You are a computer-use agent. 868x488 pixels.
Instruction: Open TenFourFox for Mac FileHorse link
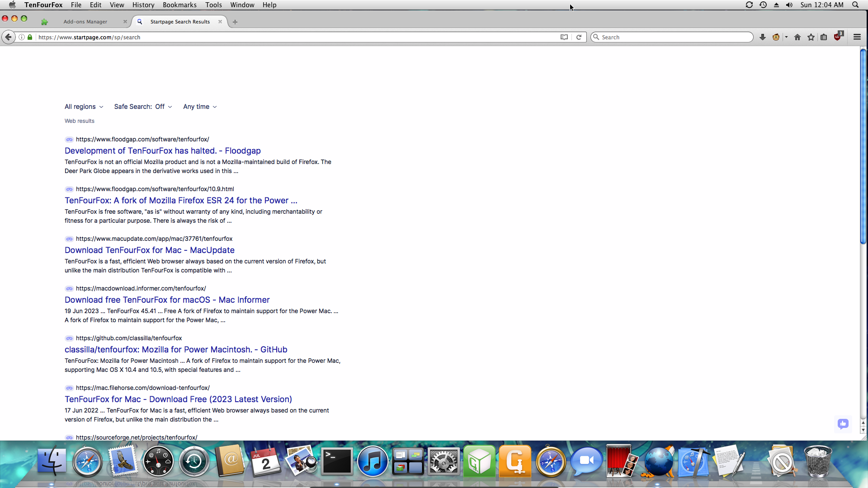coord(178,399)
